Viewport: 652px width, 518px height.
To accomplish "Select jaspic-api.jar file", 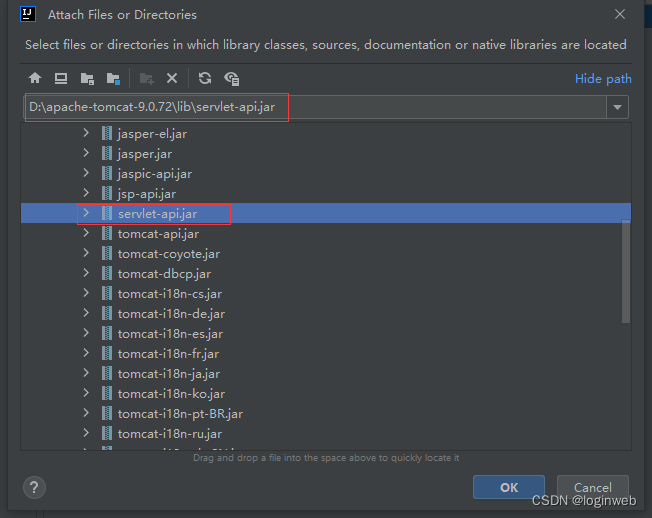I will coord(155,174).
